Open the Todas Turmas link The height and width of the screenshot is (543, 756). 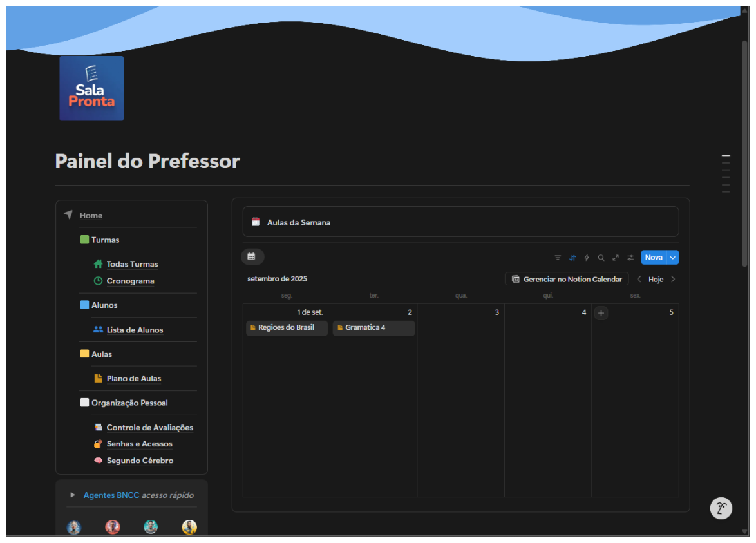pyautogui.click(x=132, y=264)
